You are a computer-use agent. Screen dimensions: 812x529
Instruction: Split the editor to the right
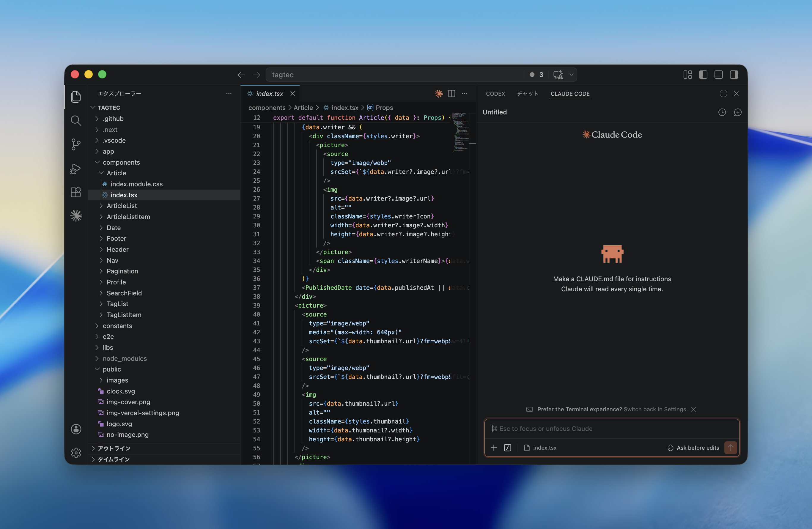point(451,93)
